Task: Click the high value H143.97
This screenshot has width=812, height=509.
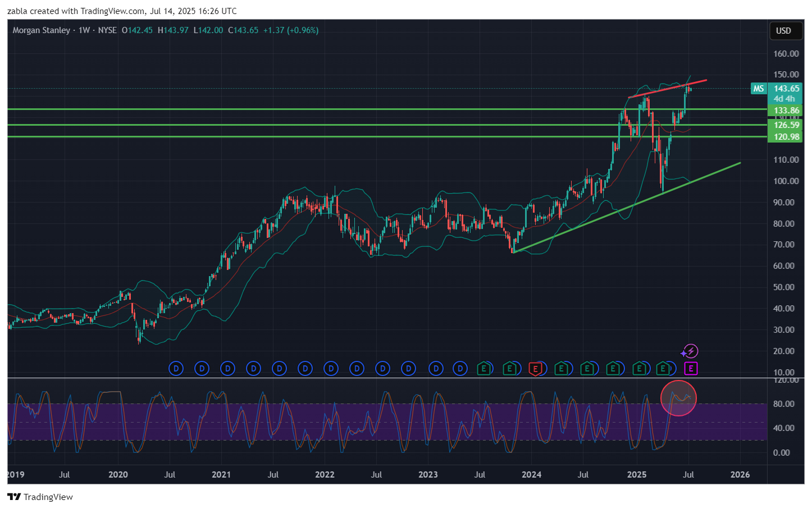Action: (173, 30)
